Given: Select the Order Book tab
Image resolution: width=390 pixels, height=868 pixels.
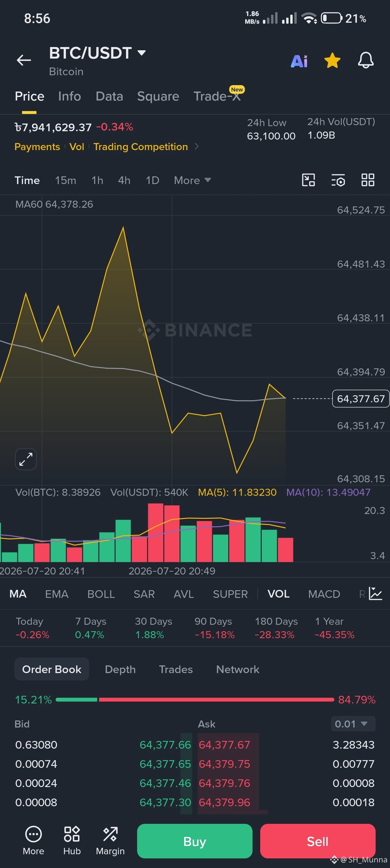Looking at the screenshot, I should (x=51, y=669).
